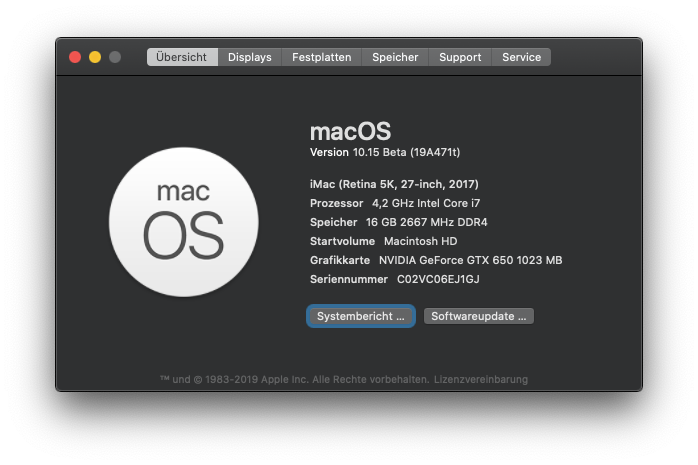Click the Startvolume label
The height and width of the screenshot is (465, 698).
point(342,241)
